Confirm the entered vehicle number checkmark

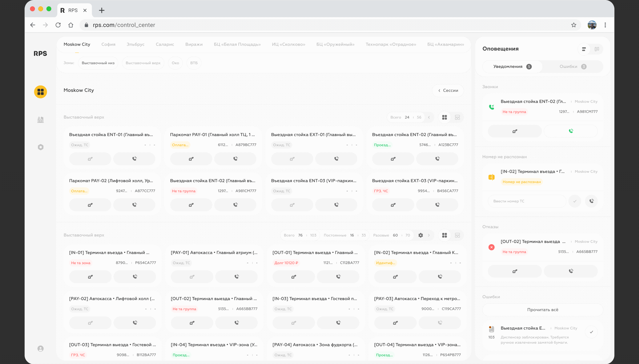tap(575, 201)
